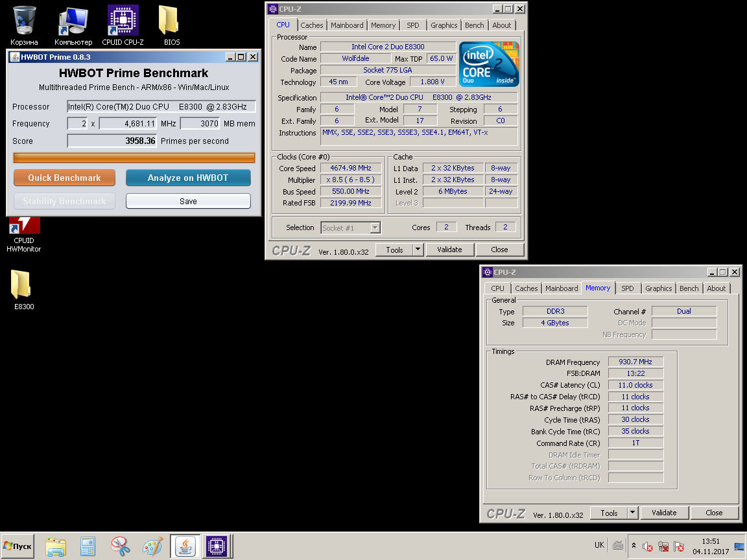This screenshot has width=747, height=560.
Task: Switch to CPU tab in Memory CPU-Z window
Action: pos(497,288)
